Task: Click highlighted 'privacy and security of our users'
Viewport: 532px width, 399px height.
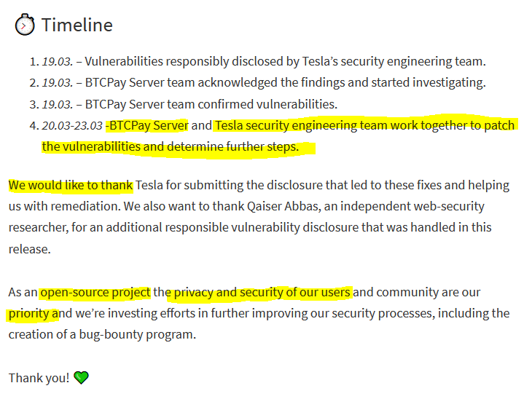Action: tap(262, 292)
